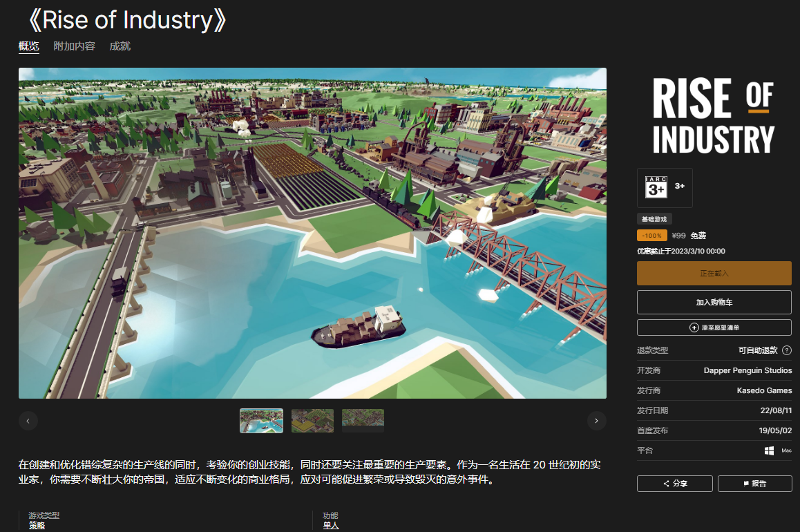The width and height of the screenshot is (800, 532).
Task: Click the Windows platform icon
Action: pos(769,450)
